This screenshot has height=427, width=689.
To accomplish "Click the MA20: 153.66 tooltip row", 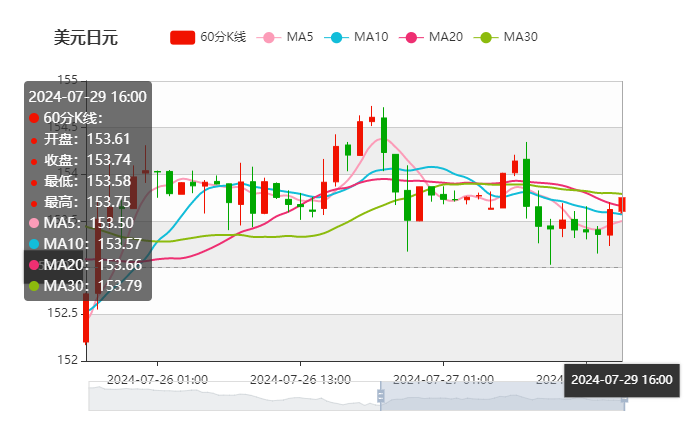I will coord(85,265).
